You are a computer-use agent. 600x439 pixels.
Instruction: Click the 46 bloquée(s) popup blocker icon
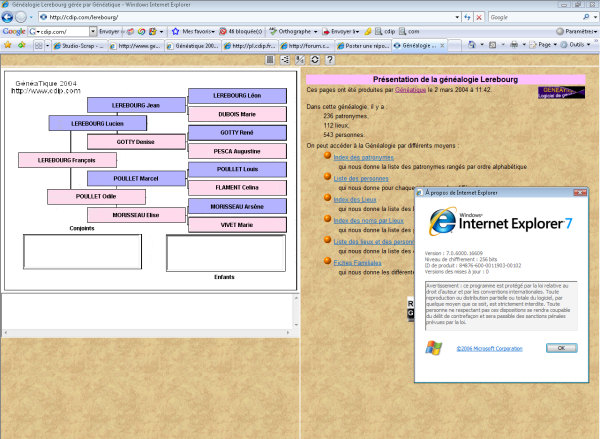click(x=223, y=31)
